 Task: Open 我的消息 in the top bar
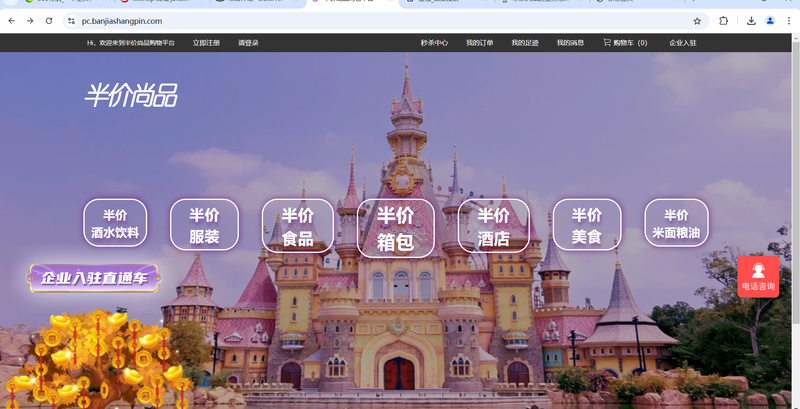click(570, 43)
